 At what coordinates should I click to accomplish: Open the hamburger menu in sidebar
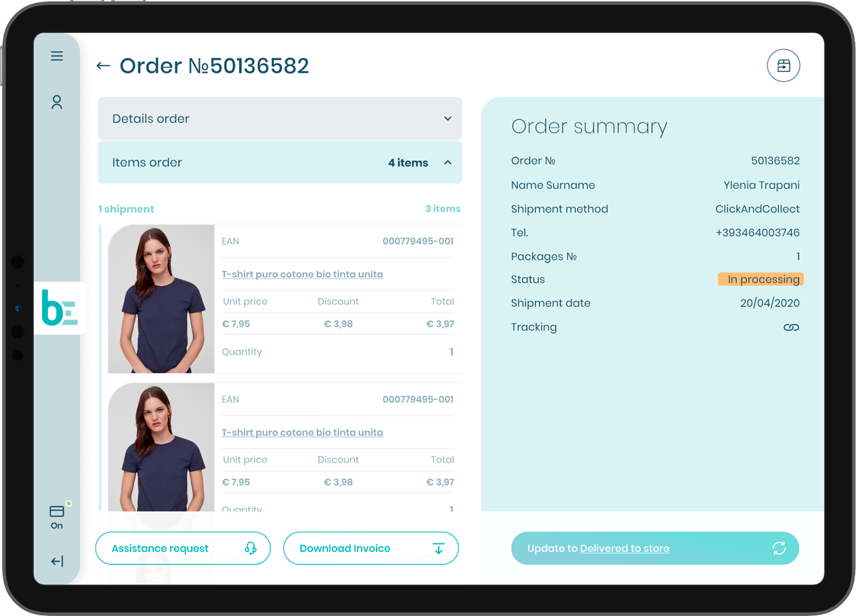(x=57, y=56)
